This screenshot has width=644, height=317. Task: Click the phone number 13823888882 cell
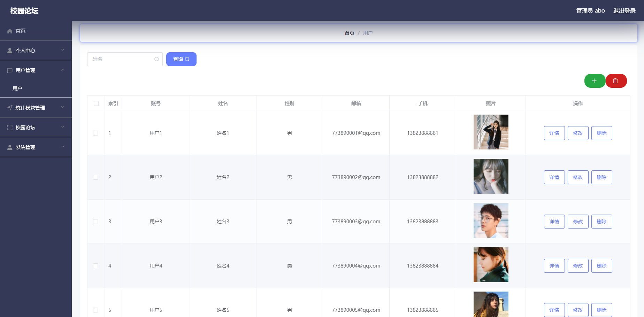coord(423,177)
